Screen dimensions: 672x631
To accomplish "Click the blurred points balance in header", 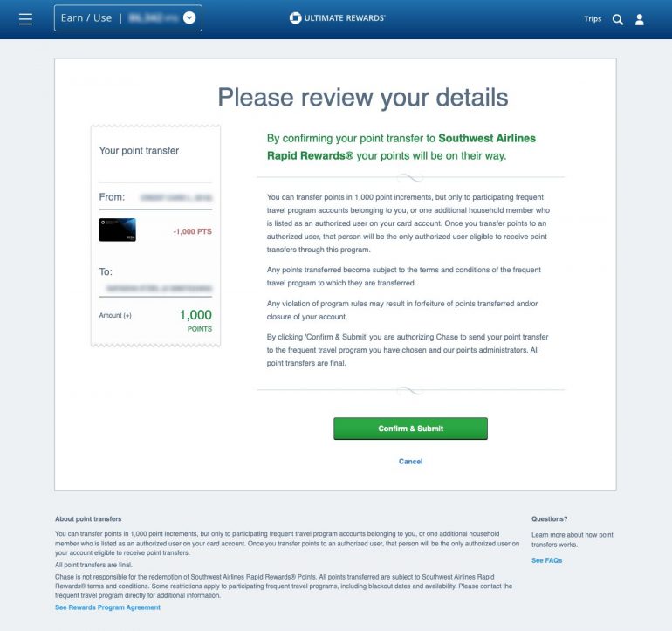I will point(150,18).
